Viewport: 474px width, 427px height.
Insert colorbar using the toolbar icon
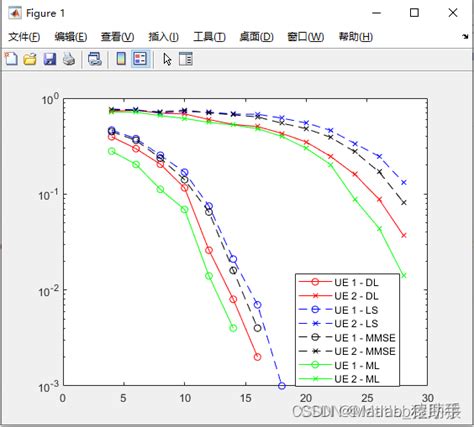121,59
